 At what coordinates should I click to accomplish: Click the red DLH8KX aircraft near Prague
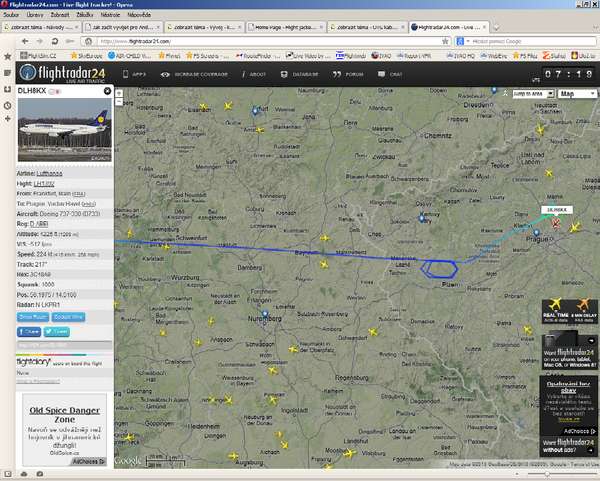(x=556, y=223)
